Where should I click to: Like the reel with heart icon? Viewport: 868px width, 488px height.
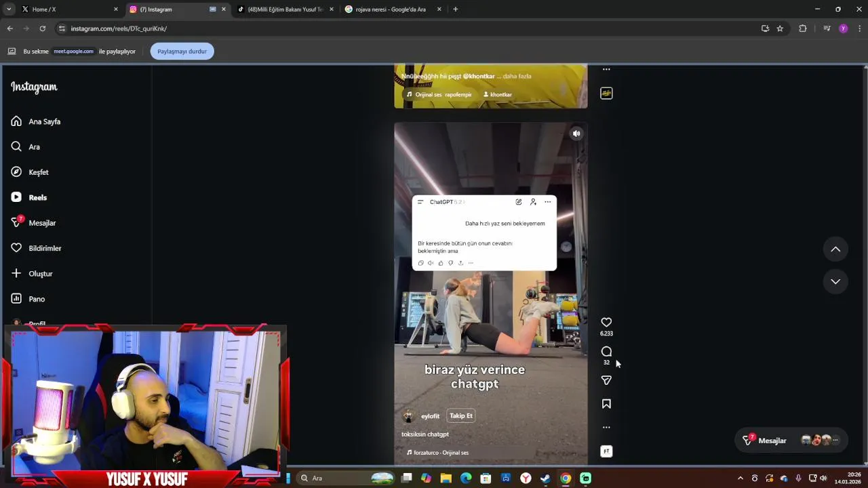[606, 323]
